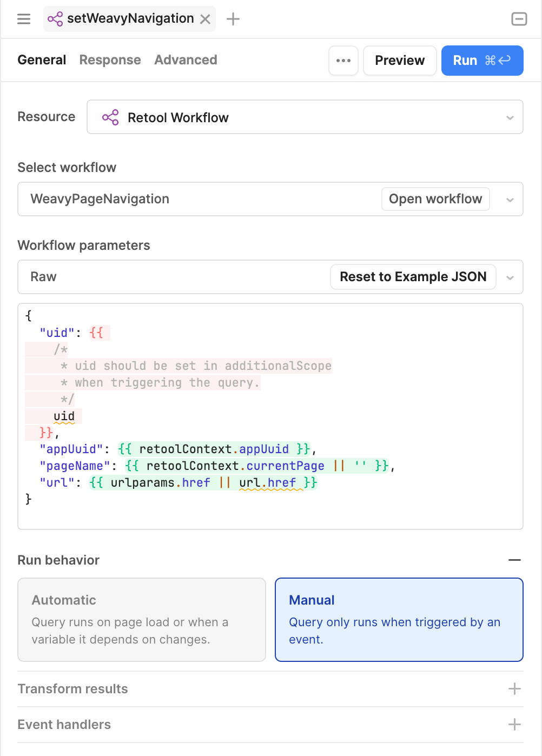This screenshot has height=756, width=542.
Task: Add a new query tab with the plus icon
Action: tap(233, 18)
